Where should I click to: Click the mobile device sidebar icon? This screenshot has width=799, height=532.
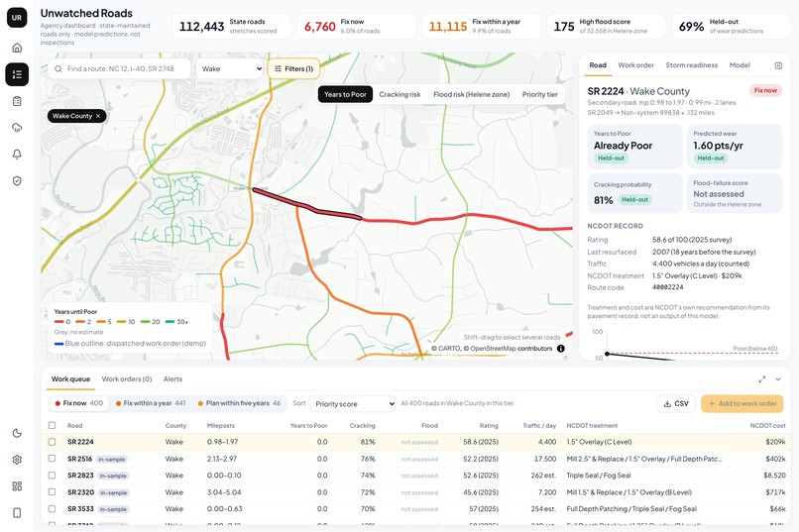pos(17,512)
